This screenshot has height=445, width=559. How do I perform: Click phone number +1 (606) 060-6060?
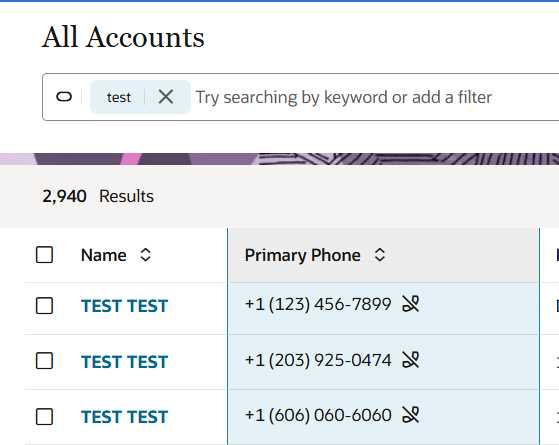coord(318,415)
